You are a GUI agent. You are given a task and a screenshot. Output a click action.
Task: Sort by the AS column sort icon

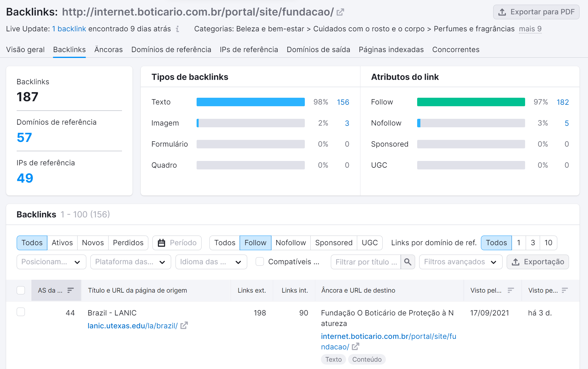[x=71, y=290]
